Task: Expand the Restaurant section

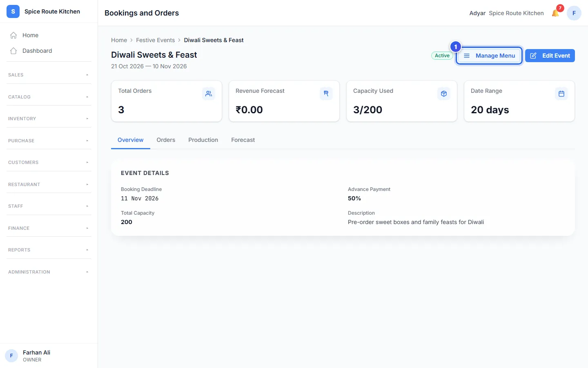Action: 49,184
